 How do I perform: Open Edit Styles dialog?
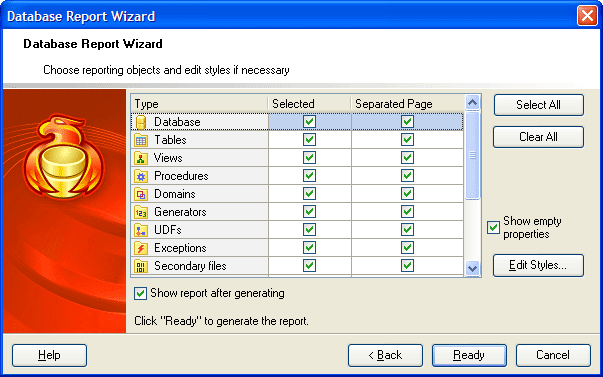point(538,265)
